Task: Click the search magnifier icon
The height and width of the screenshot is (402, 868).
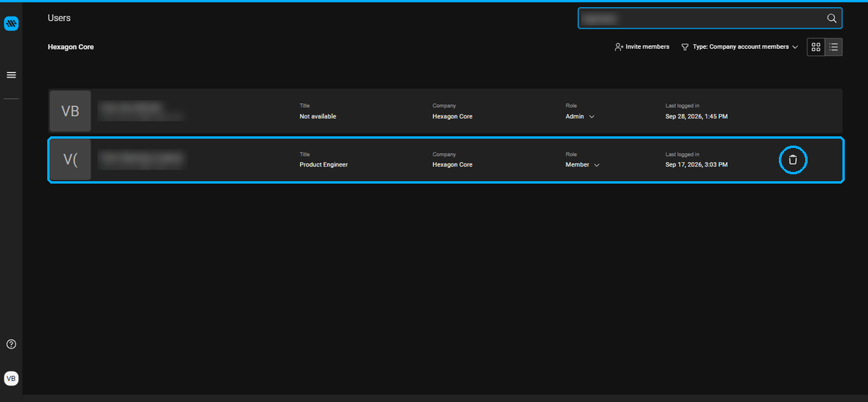Action: pyautogui.click(x=832, y=19)
